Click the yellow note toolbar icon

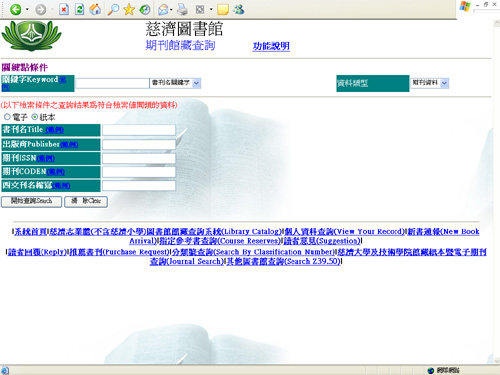(223, 10)
